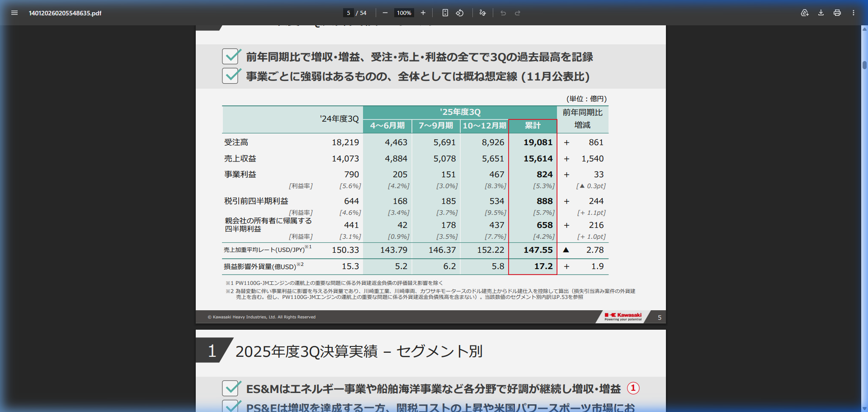Viewport: 868px width, 412px height.
Task: Rotate the PDF counterclockwise
Action: tap(460, 13)
